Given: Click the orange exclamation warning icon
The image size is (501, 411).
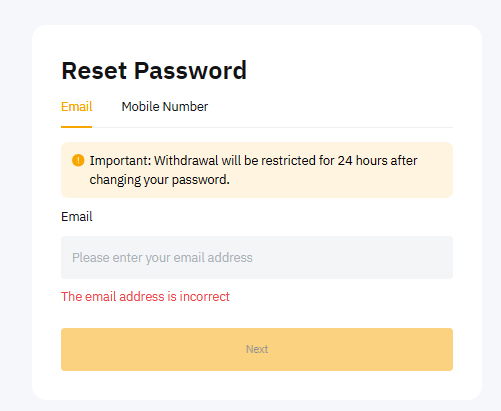Looking at the screenshot, I should (x=78, y=160).
